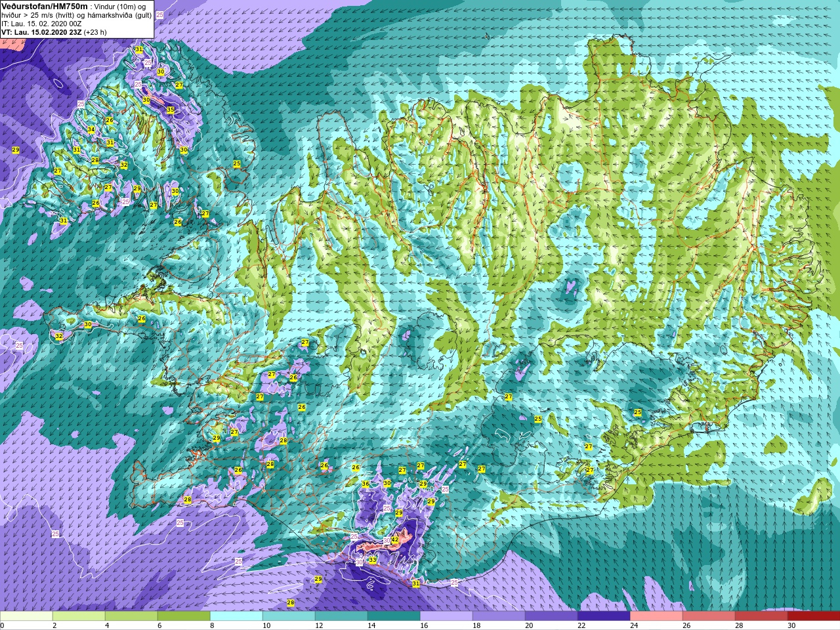Pick the 20–22 m/s violet legend swatch
This screenshot has width=840, height=630.
pos(551,616)
